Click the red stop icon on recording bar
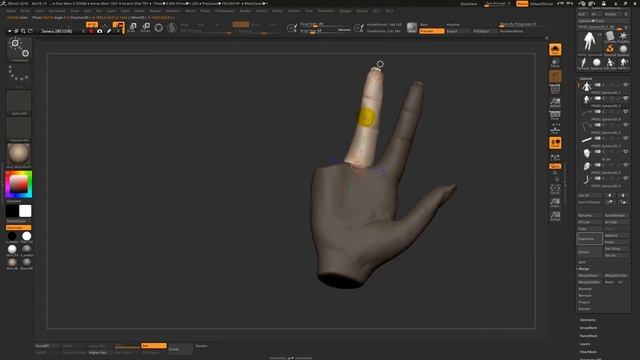640x360 pixels. (91, 31)
